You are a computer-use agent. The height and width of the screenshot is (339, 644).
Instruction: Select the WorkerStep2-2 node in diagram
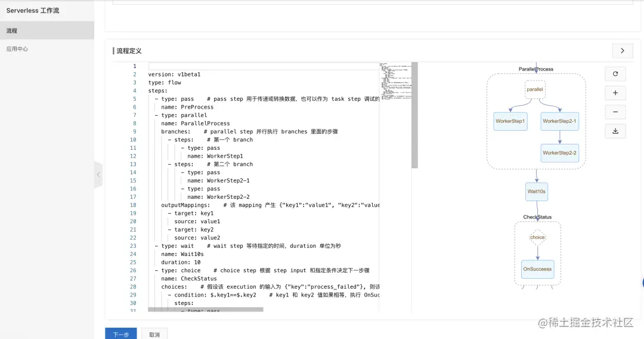pyautogui.click(x=559, y=153)
